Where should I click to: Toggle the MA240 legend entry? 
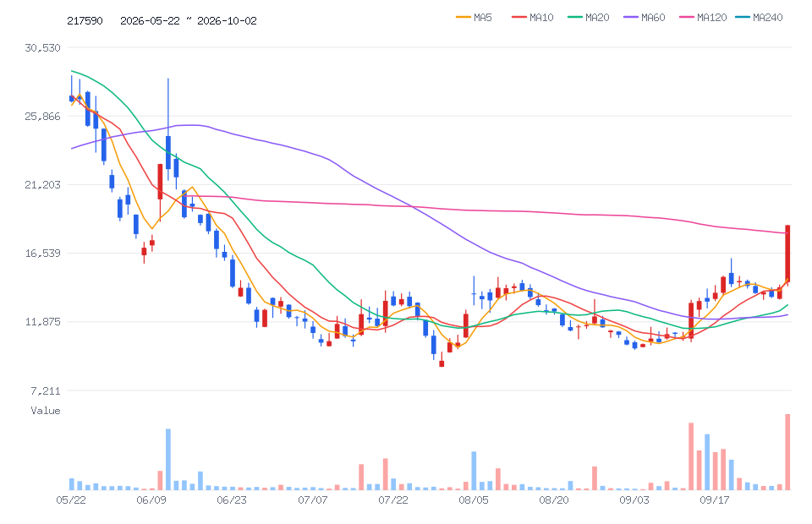coord(759,18)
